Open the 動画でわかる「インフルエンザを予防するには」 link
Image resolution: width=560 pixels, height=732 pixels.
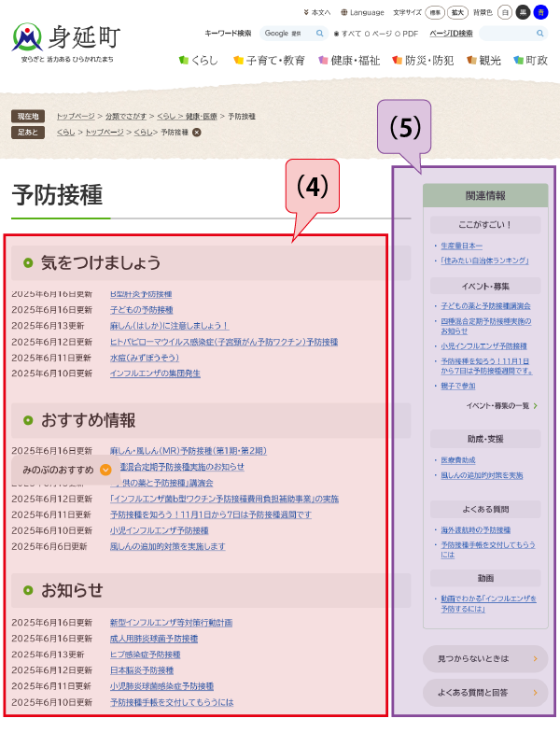489,603
